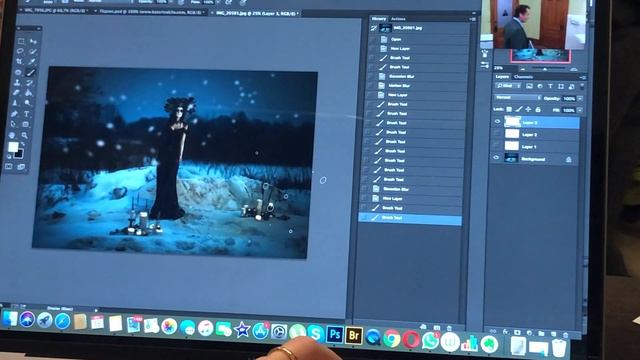Select the History Brush tool
Screen dimensions: 640x360
30,83
